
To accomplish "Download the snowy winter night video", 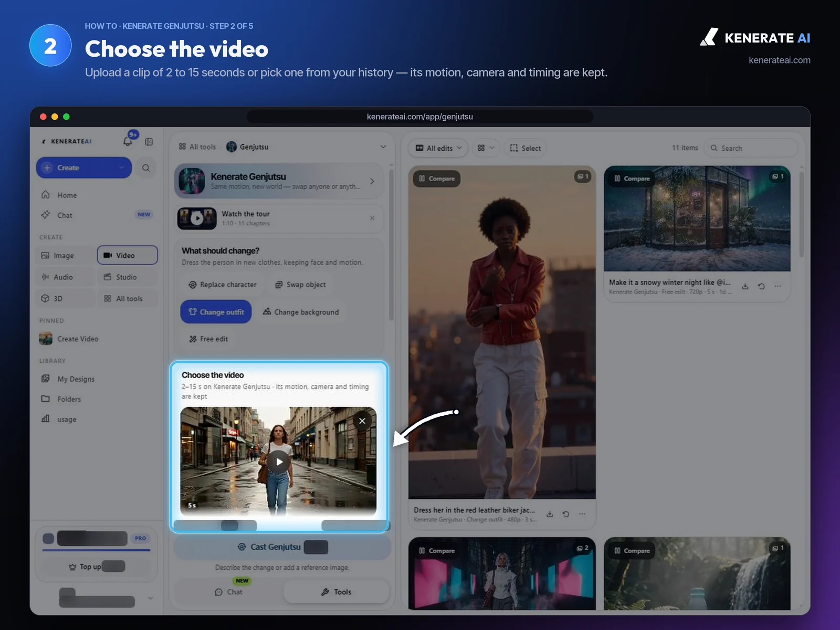I will (745, 286).
